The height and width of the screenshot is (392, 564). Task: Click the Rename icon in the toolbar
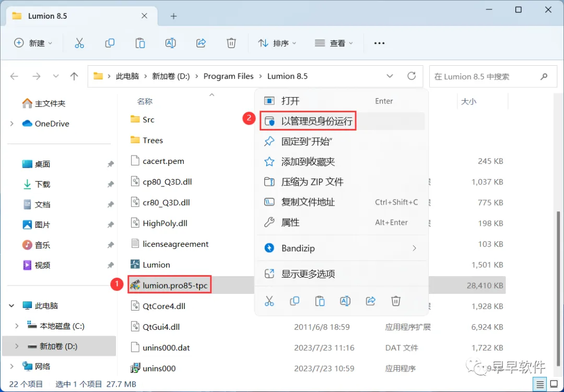(170, 43)
